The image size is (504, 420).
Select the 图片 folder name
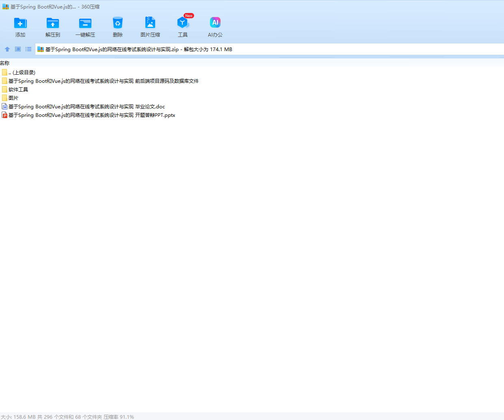(x=13, y=98)
